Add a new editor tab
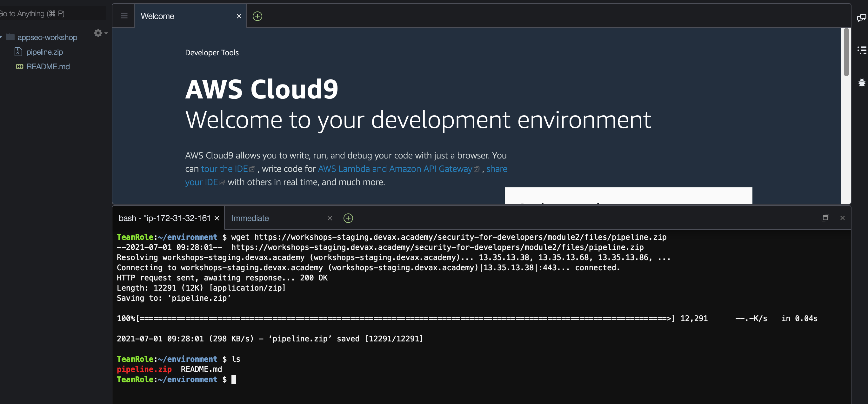The height and width of the screenshot is (404, 868). (x=257, y=16)
